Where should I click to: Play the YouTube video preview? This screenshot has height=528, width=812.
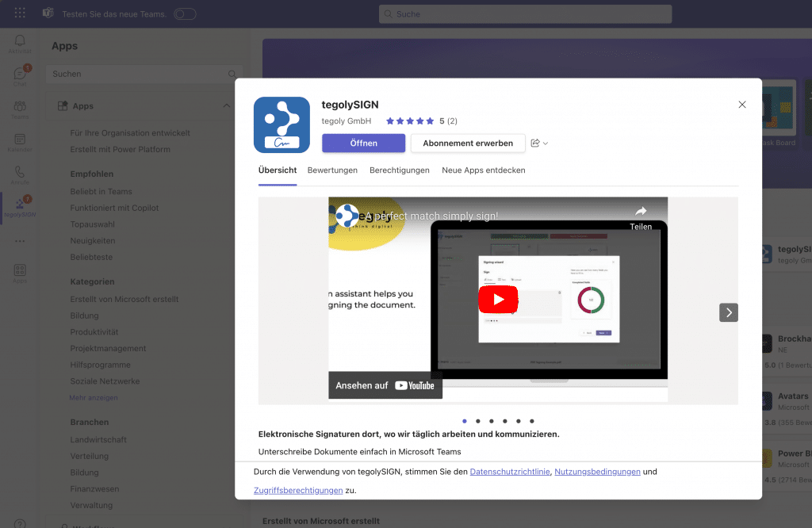[x=498, y=300]
